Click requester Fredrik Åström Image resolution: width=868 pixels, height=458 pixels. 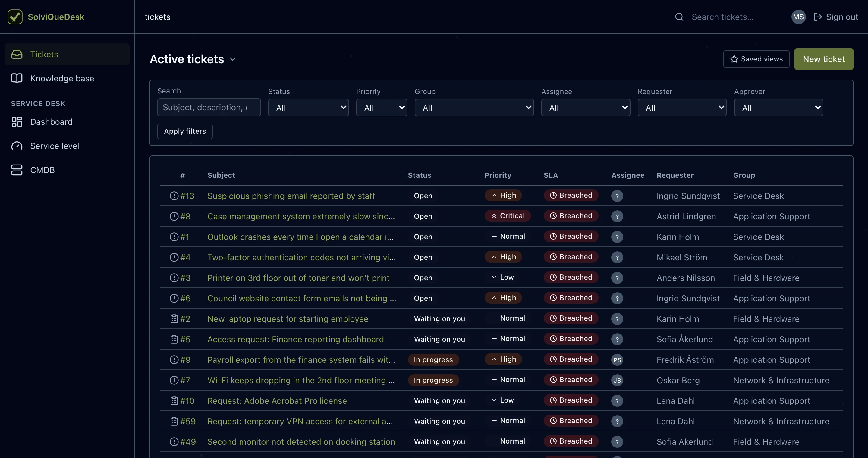[685, 360]
